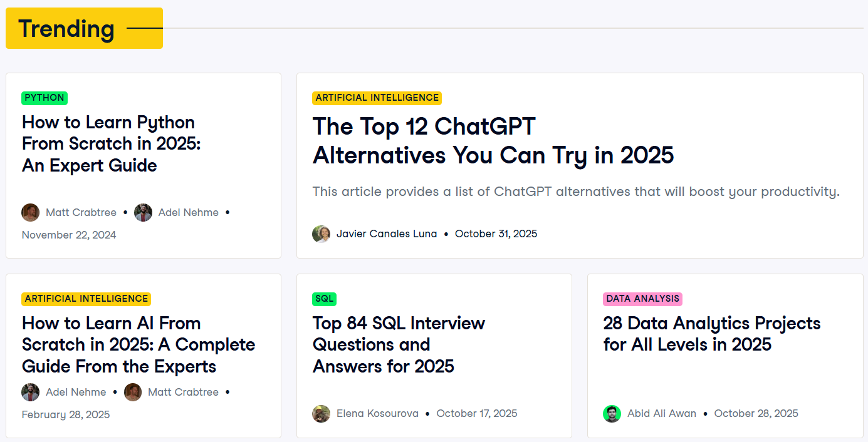Click Javier Canales Luna's avatar photo
This screenshot has width=868, height=442.
[321, 234]
